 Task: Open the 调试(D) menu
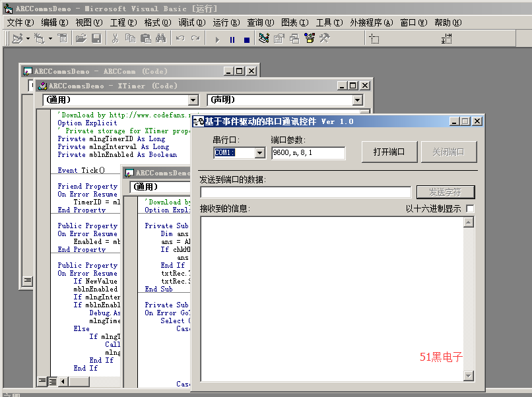coord(191,22)
